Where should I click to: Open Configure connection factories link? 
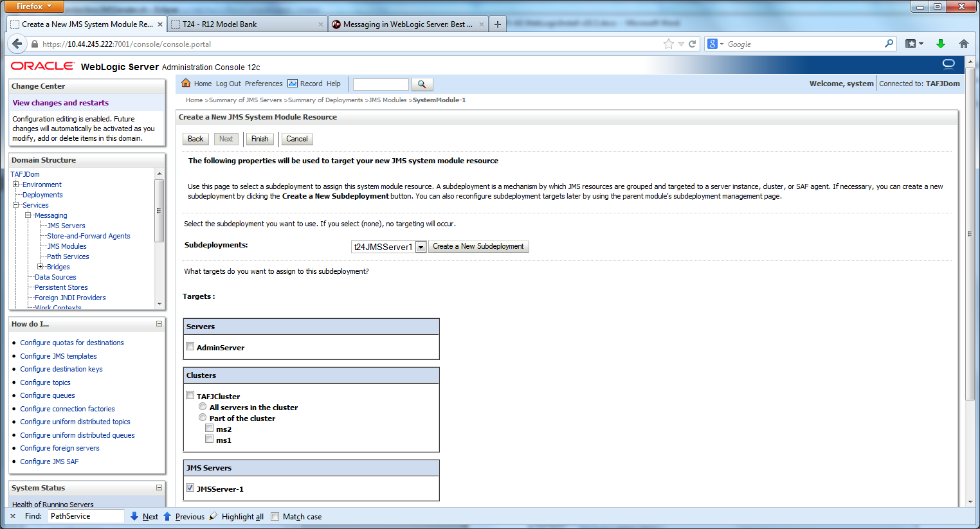(68, 409)
